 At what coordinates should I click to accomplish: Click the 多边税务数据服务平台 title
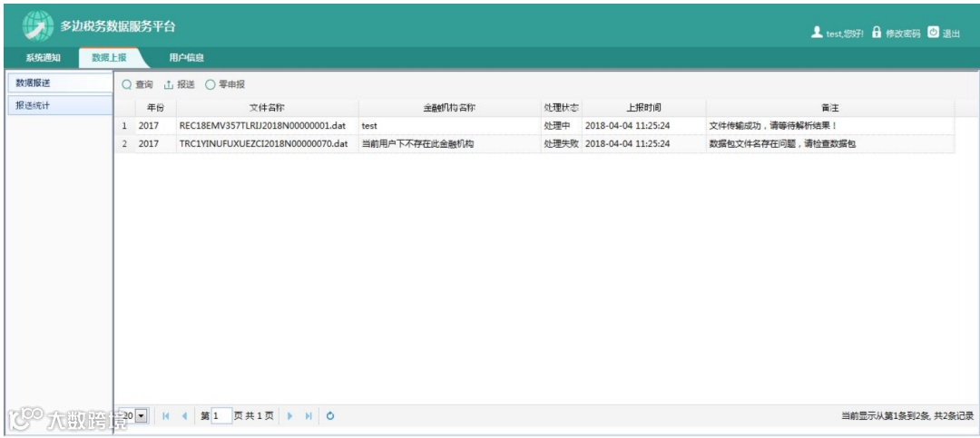coord(117,26)
